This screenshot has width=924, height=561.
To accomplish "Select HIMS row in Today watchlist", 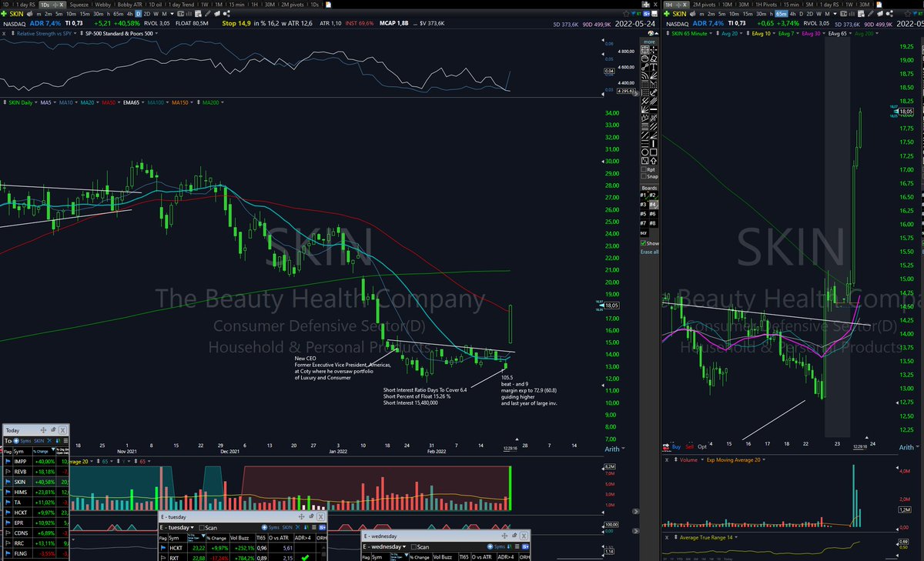I will [x=36, y=493].
